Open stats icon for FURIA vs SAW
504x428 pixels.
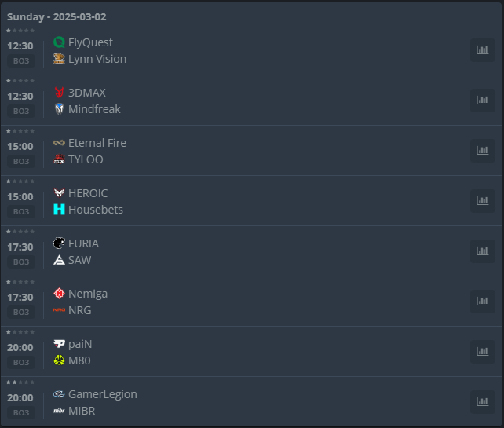click(x=482, y=251)
